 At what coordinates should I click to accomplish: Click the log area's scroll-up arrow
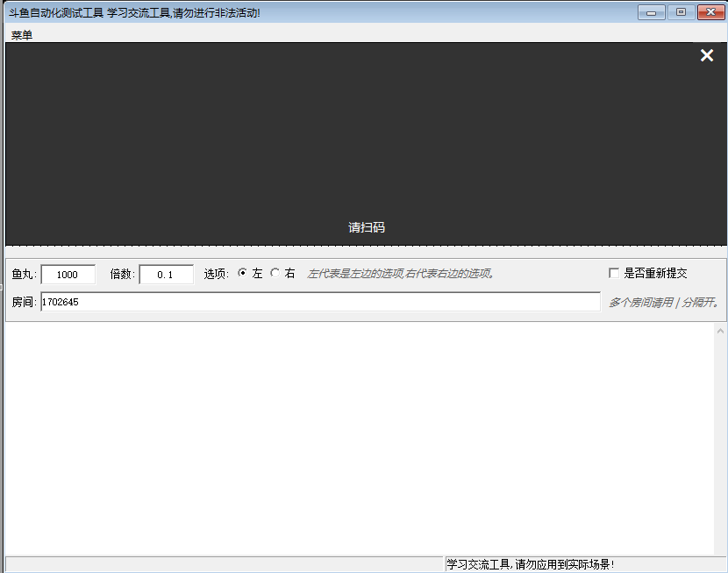tap(720, 331)
